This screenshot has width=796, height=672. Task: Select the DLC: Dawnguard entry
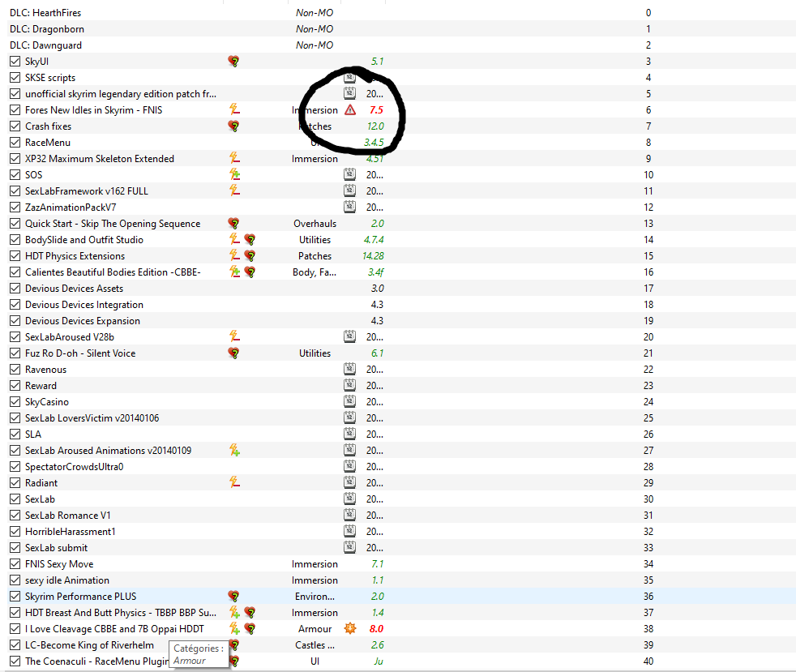tap(45, 45)
